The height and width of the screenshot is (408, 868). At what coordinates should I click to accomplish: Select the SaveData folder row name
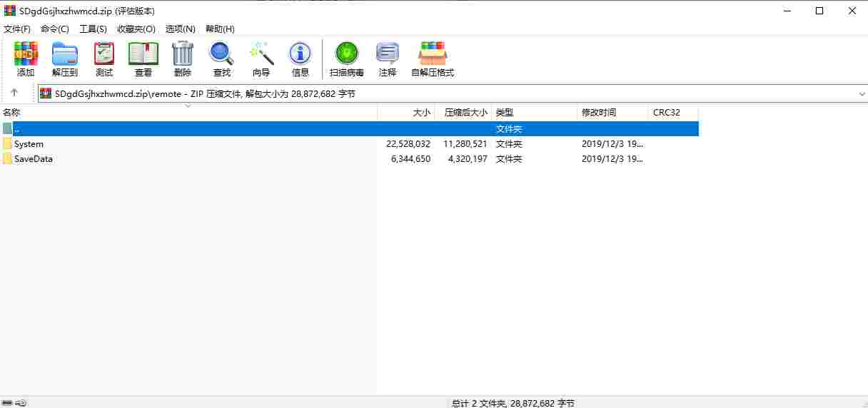pyautogui.click(x=34, y=159)
